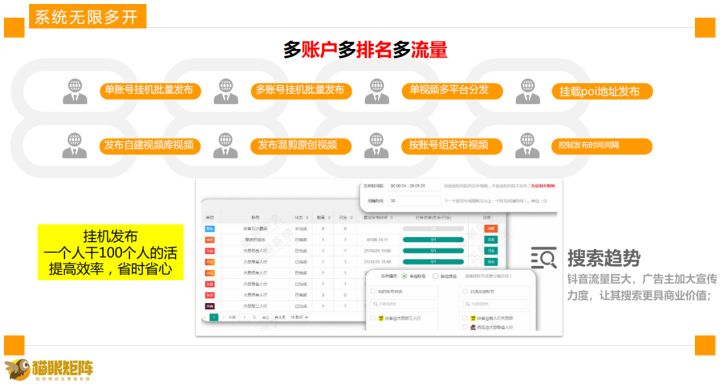Select the 单账号挂机批量发布 orange label

[x=150, y=90]
